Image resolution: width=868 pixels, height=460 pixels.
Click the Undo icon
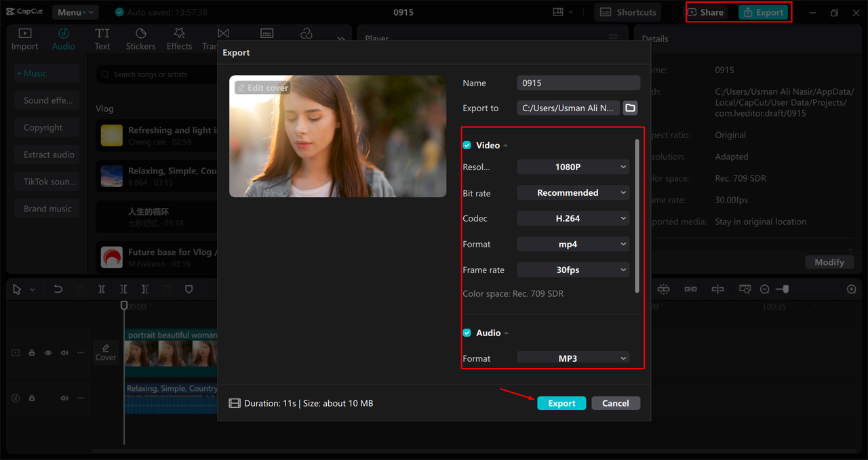click(x=58, y=289)
